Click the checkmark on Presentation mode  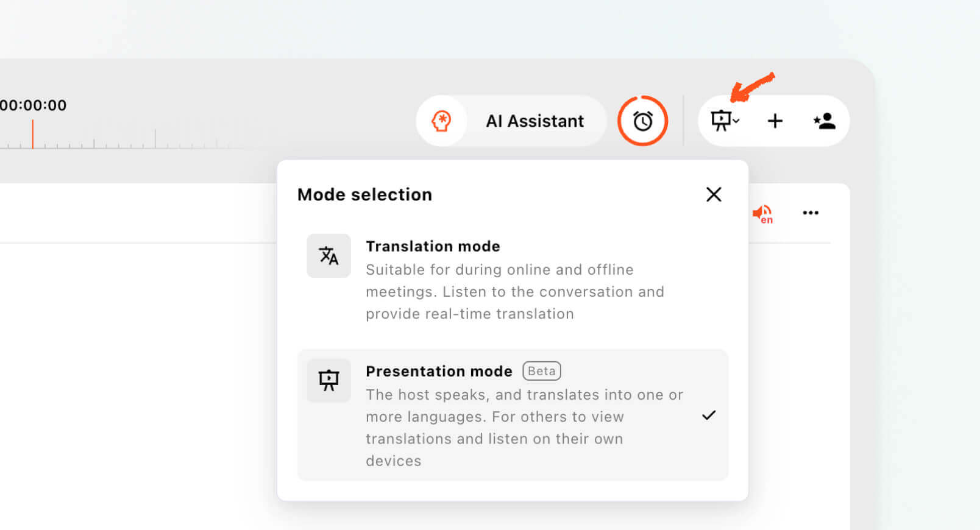709,415
